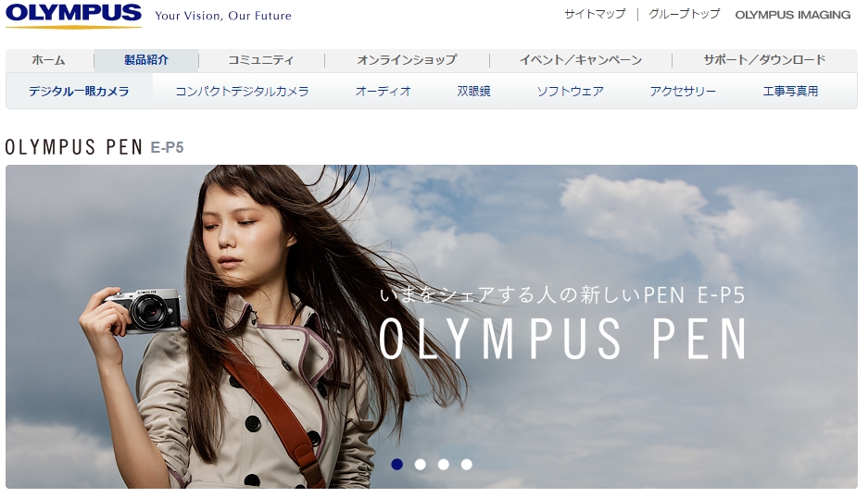Go to the コミュニティ tab
Image resolution: width=868 pixels, height=498 pixels.
point(260,60)
